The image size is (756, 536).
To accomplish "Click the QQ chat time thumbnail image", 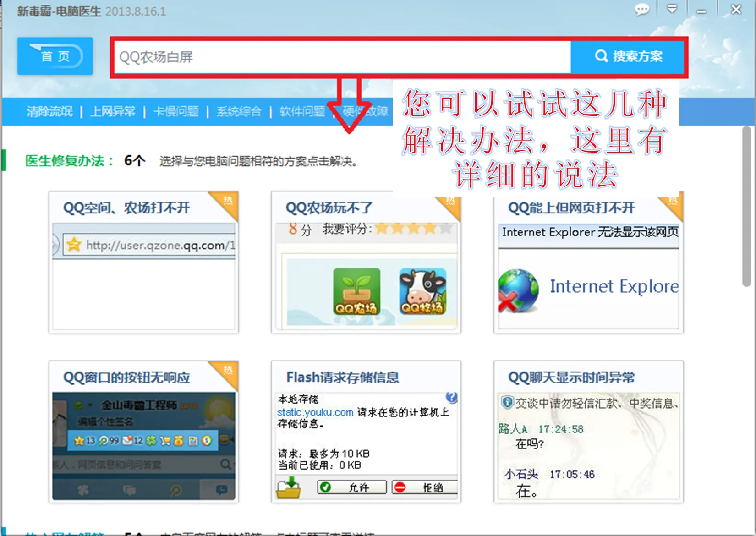I will (589, 446).
